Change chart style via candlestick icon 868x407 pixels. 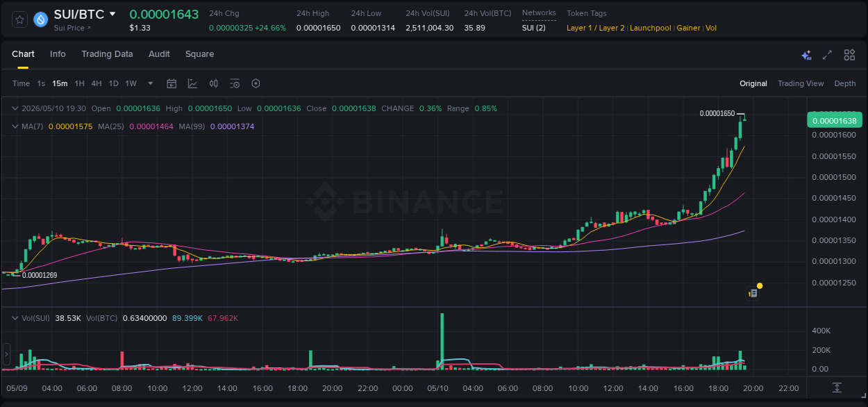click(x=214, y=83)
